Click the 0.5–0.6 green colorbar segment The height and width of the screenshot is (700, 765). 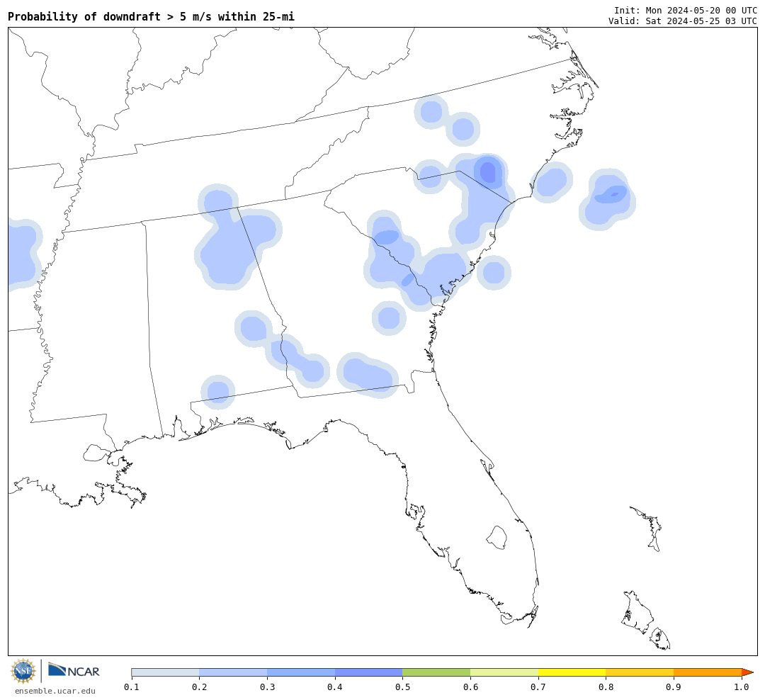pos(436,672)
